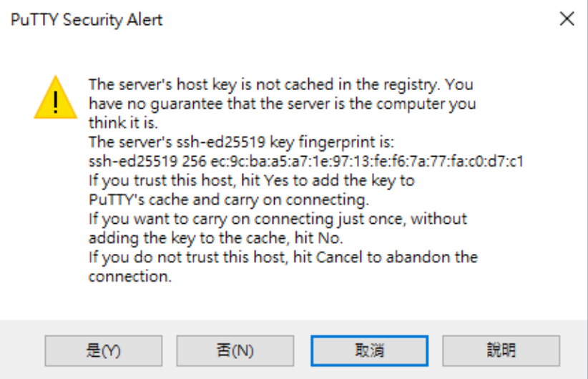Image resolution: width=588 pixels, height=379 pixels.
Task: Click the line 'The server's ssh-ed25519 key fingerprint is:'
Action: click(241, 142)
